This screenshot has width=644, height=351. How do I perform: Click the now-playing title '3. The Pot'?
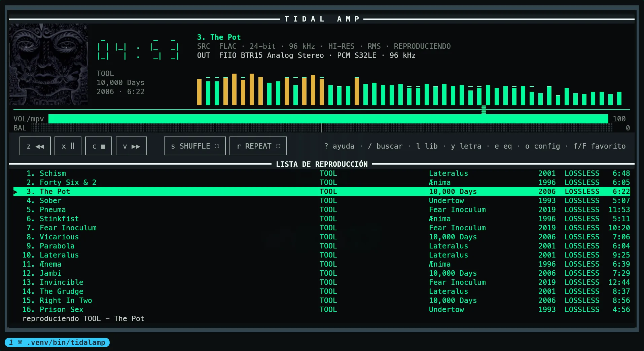click(219, 37)
